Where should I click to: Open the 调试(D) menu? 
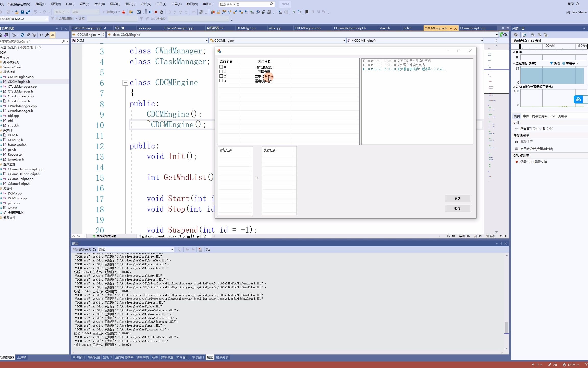click(115, 4)
